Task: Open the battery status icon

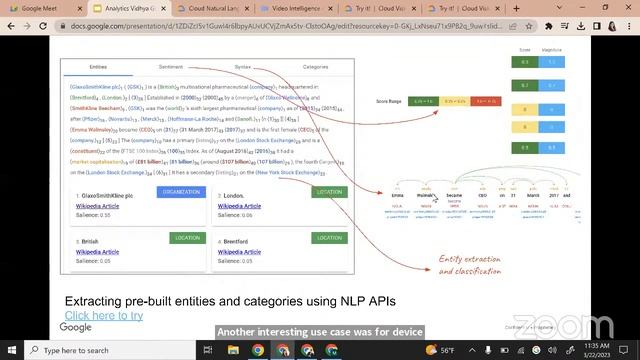Action: point(504,350)
